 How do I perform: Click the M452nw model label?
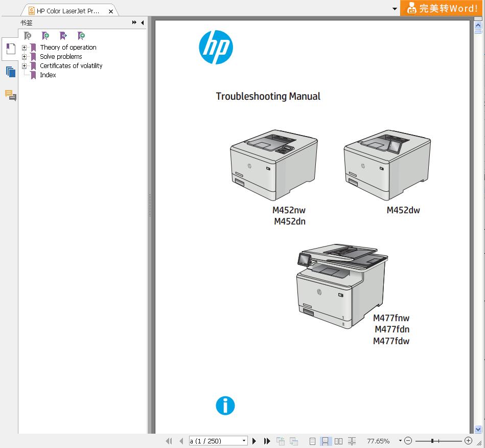click(x=289, y=210)
